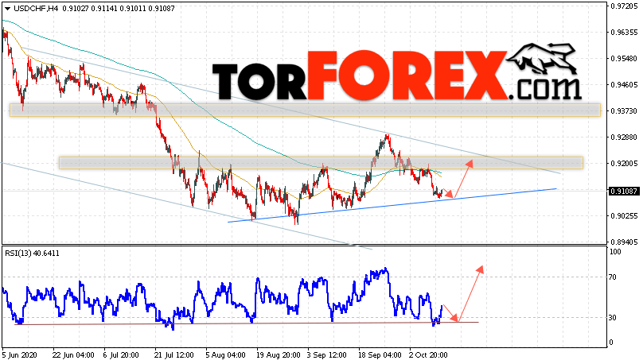Select the time axis label 2 Oct 20:00
Viewport: 643px width, 364px height.
point(428,354)
